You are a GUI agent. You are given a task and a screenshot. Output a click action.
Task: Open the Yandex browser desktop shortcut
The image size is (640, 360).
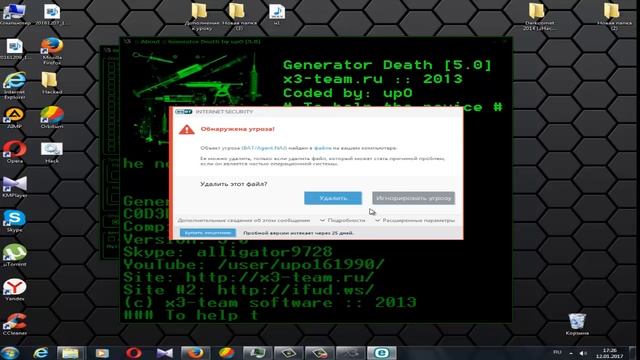coord(14,290)
